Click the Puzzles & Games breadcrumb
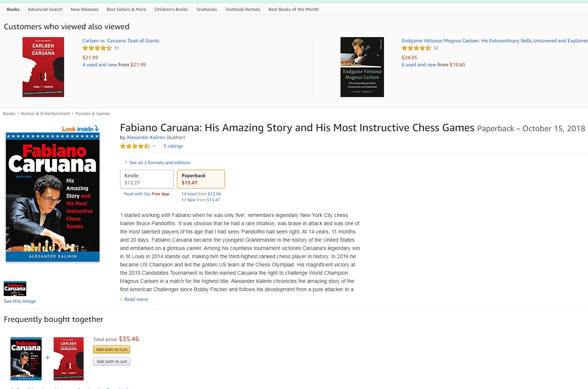The height and width of the screenshot is (389, 588). point(93,114)
